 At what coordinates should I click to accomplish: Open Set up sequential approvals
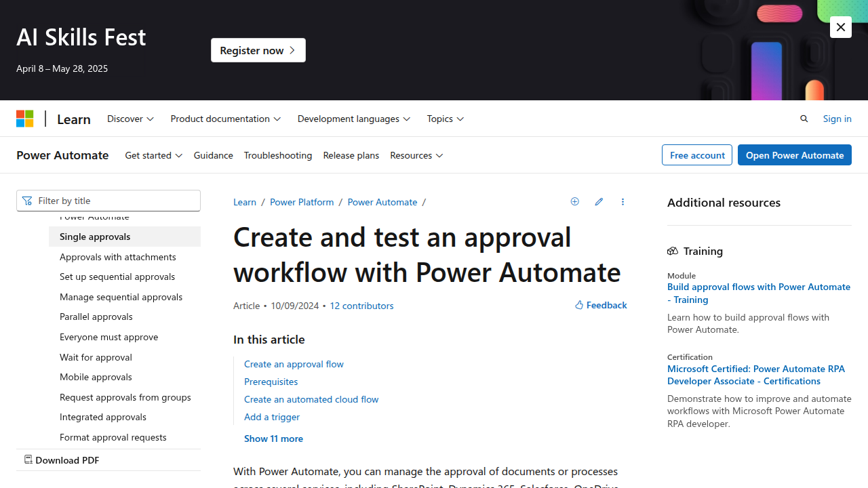pos(125,277)
